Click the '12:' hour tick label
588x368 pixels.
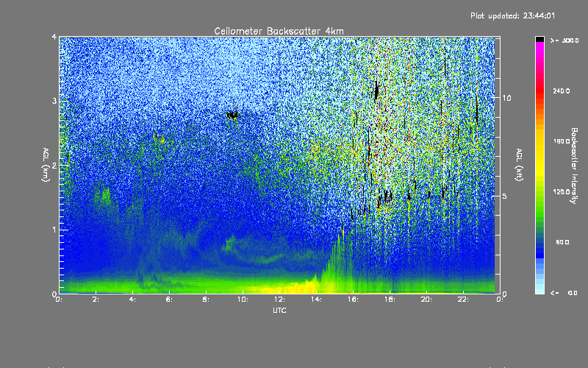tap(279, 300)
